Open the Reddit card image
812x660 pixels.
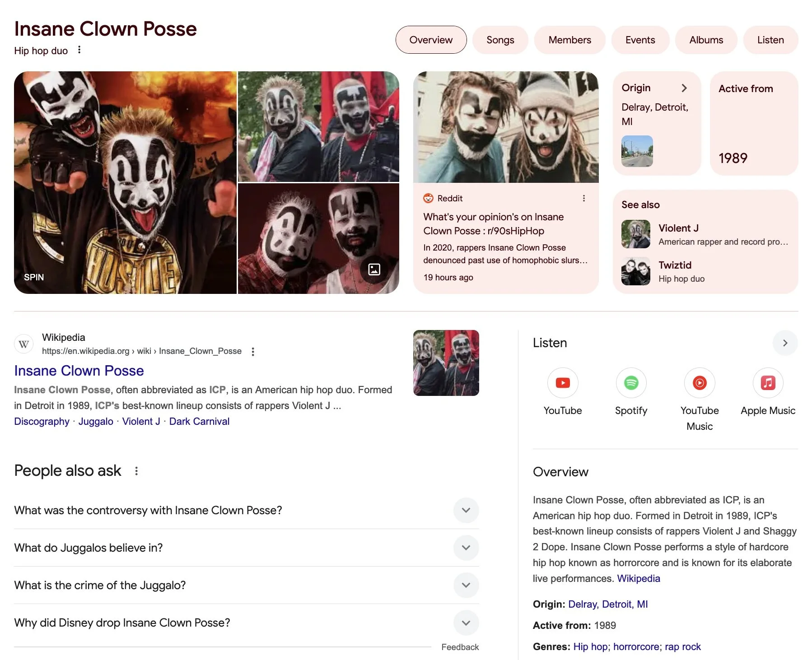click(506, 127)
